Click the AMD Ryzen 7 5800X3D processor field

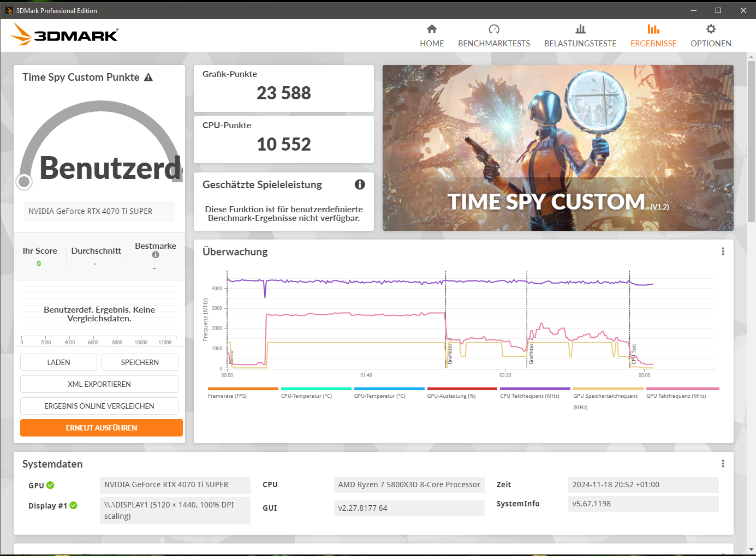point(409,485)
